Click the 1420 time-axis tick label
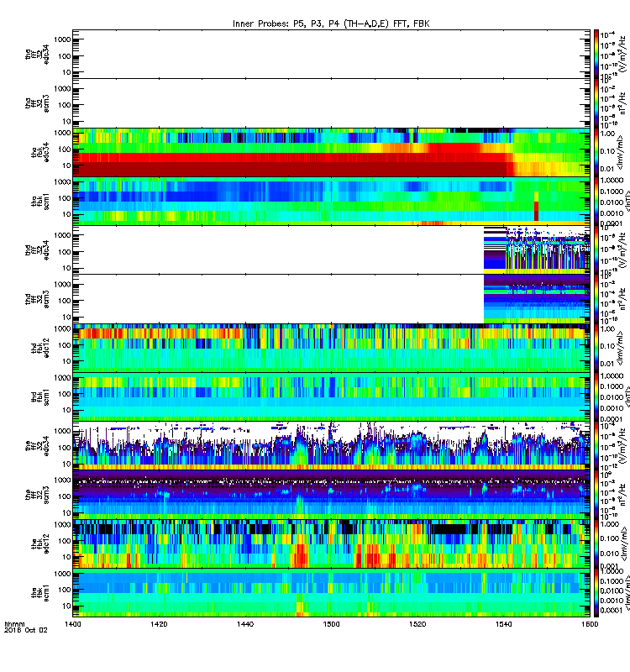This screenshot has width=630, height=672. 159,623
